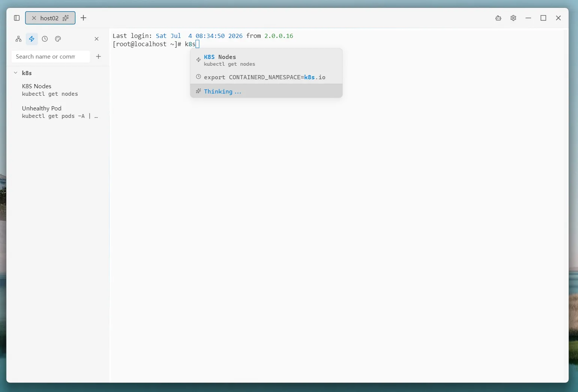The width and height of the screenshot is (578, 392).
Task: Open the AI assistant robot icon
Action: point(498,18)
